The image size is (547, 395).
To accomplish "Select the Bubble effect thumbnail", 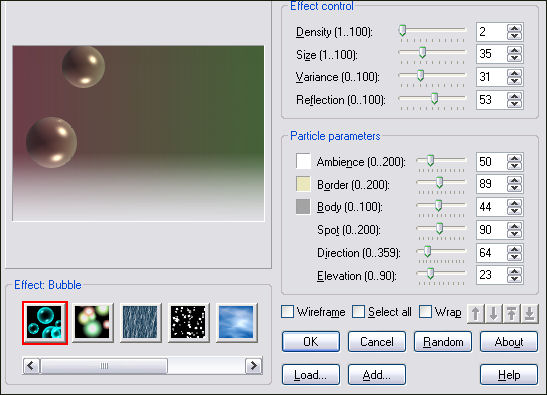I will 45,323.
